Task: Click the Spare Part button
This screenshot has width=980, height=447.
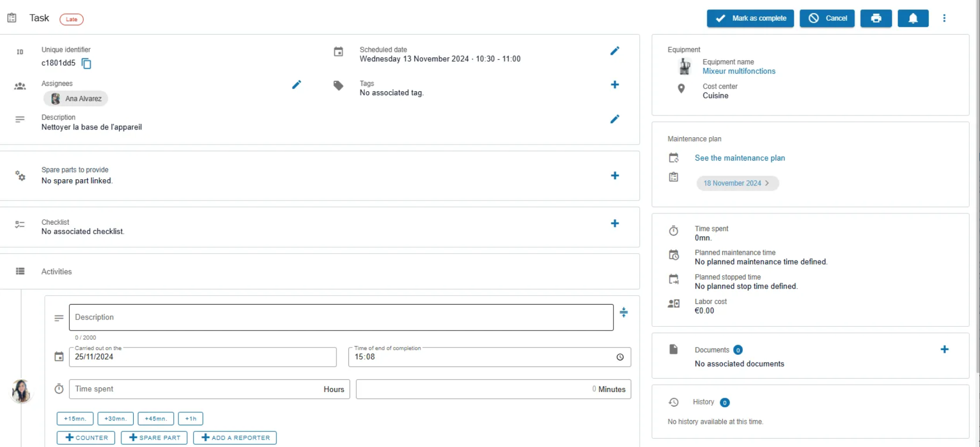Action: (x=155, y=438)
